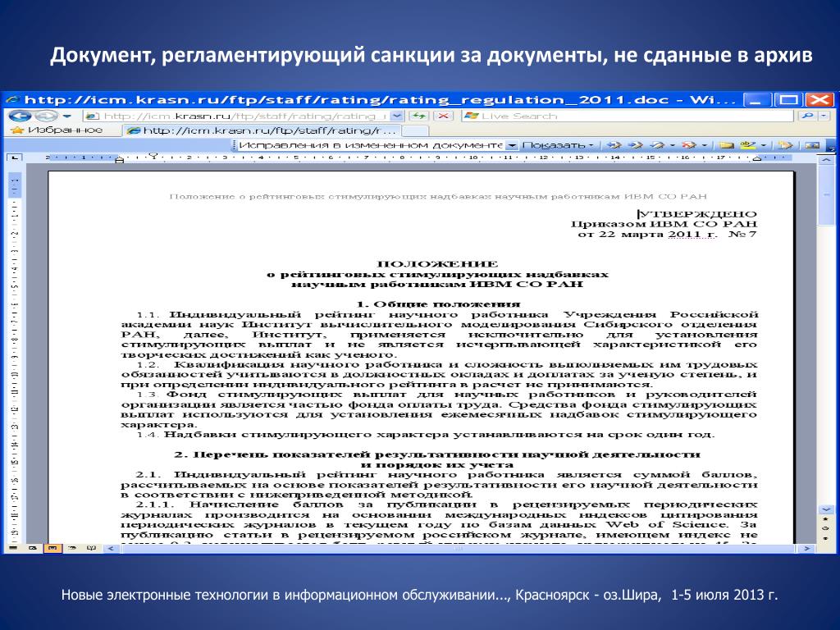
Task: Click the ruler tab-stop type selector
Action: pyautogui.click(x=14, y=157)
